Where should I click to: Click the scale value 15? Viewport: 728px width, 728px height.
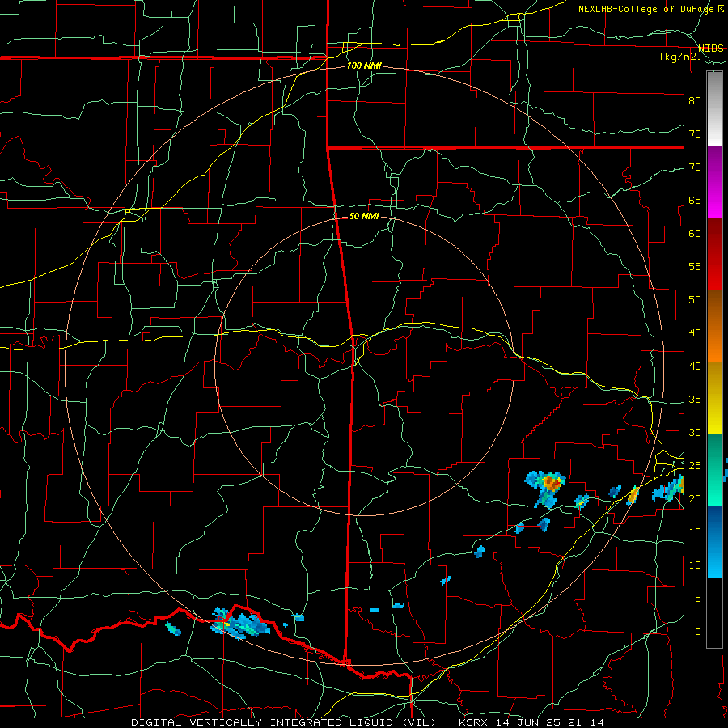point(695,532)
